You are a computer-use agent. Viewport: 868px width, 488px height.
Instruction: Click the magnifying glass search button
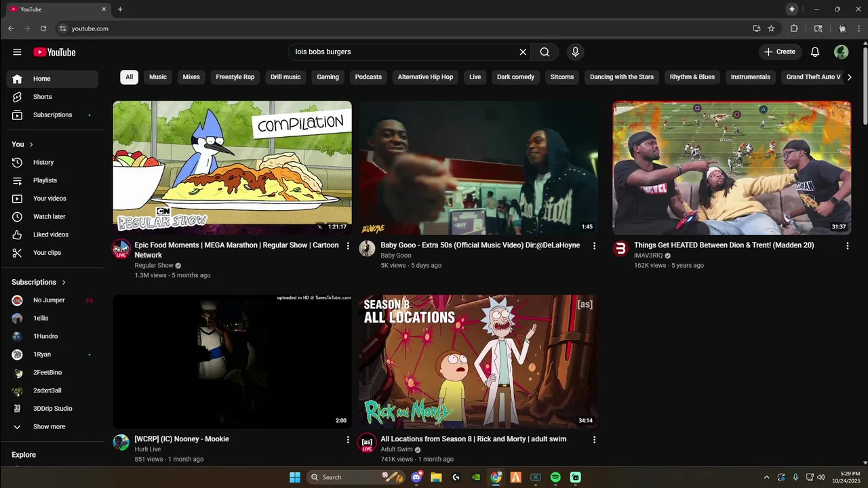tap(545, 52)
